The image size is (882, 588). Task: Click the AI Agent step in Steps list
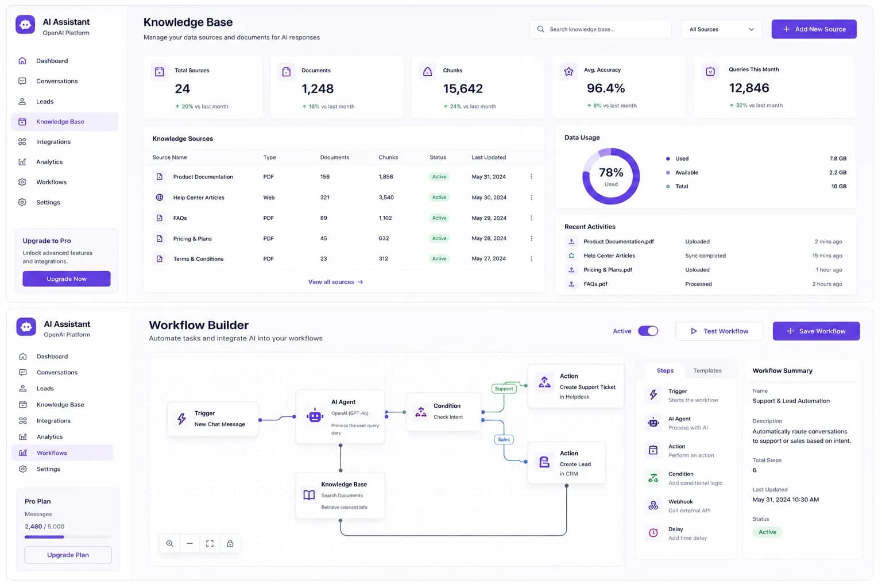tap(687, 423)
